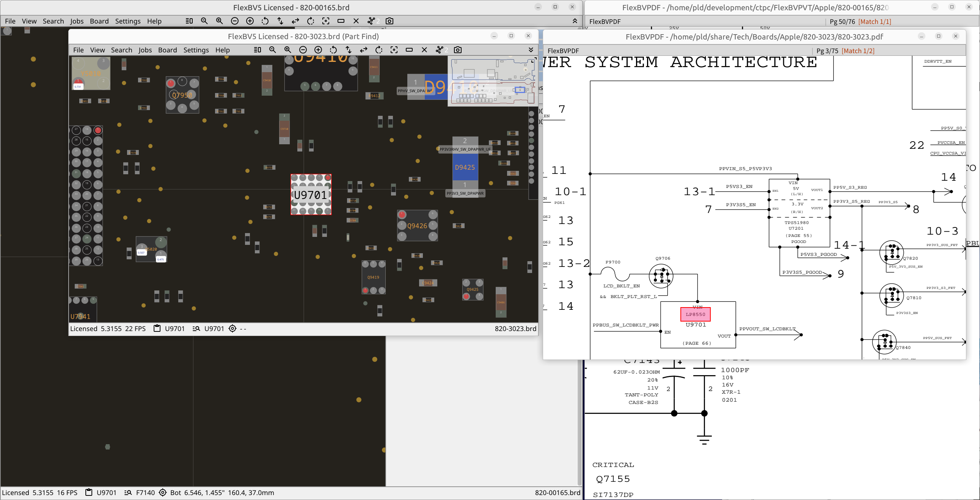This screenshot has height=500, width=980.
Task: Click the circled minus icon in 820-3023 toolbar
Action: pyautogui.click(x=303, y=50)
